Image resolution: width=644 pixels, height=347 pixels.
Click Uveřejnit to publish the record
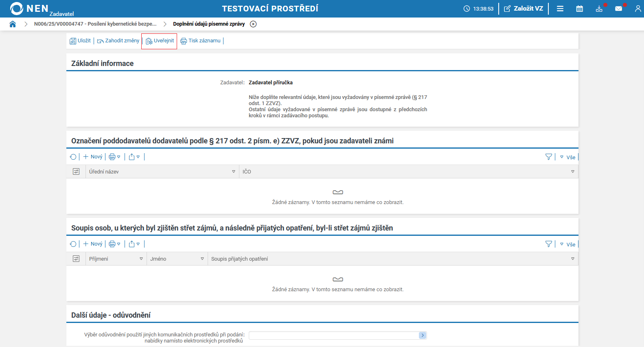tap(160, 41)
